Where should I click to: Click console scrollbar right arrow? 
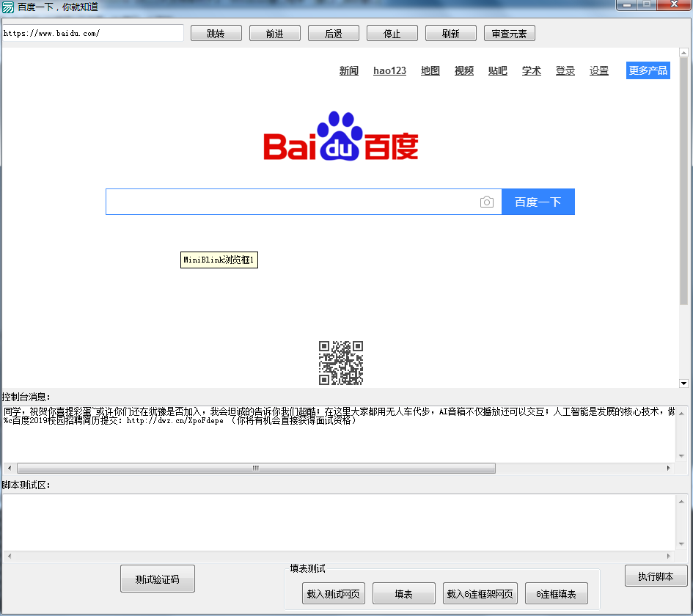(668, 468)
